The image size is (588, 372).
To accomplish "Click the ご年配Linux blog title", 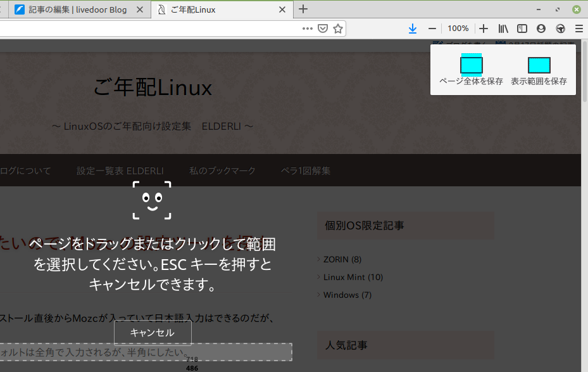I will click(153, 87).
